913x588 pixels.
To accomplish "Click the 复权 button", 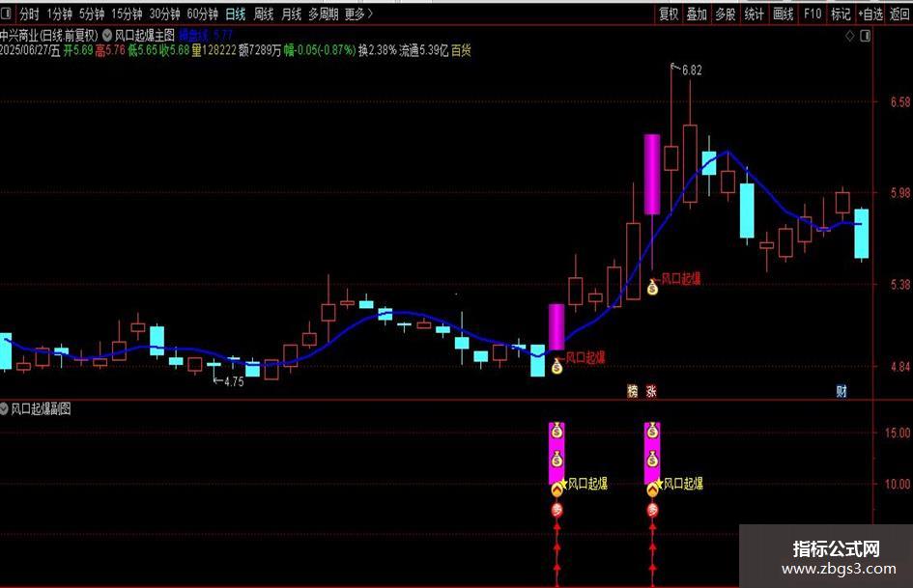I will (x=669, y=14).
